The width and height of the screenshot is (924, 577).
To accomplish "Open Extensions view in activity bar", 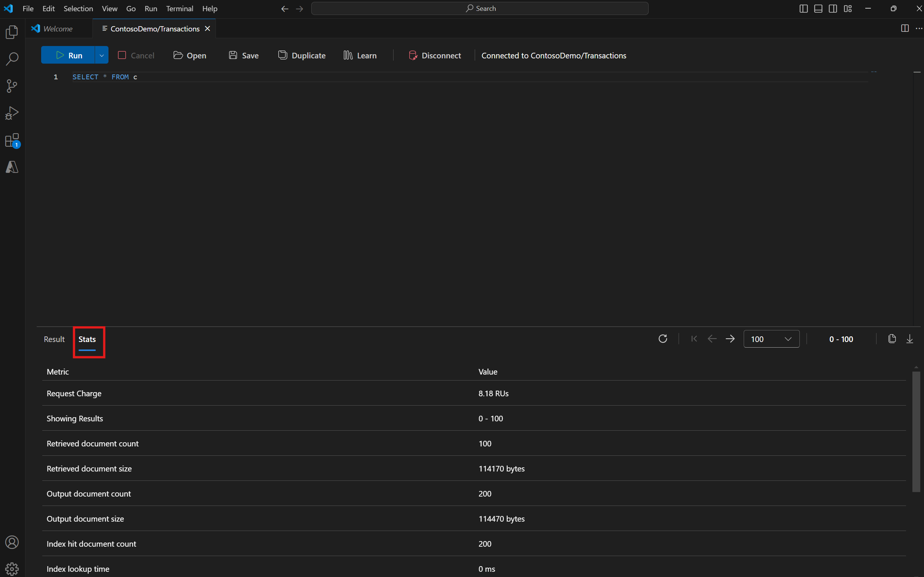I will point(12,140).
